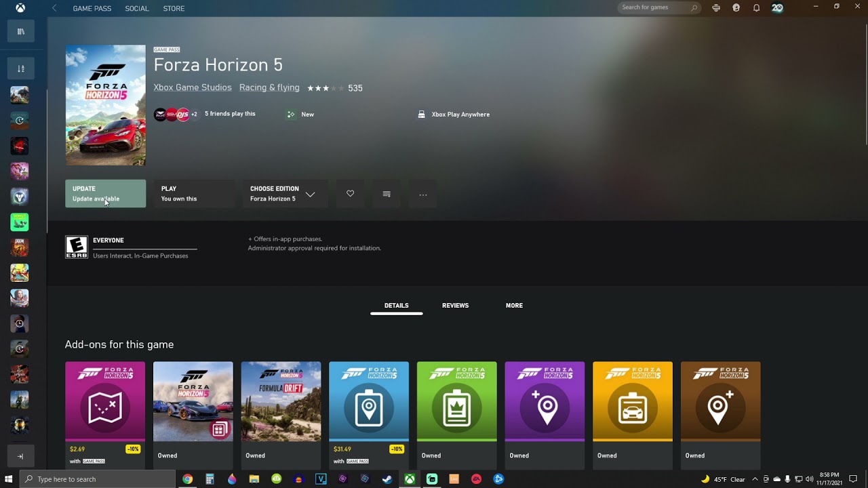This screenshot has width=868, height=488.
Task: Open Steam from the Windows taskbar
Action: (x=387, y=479)
